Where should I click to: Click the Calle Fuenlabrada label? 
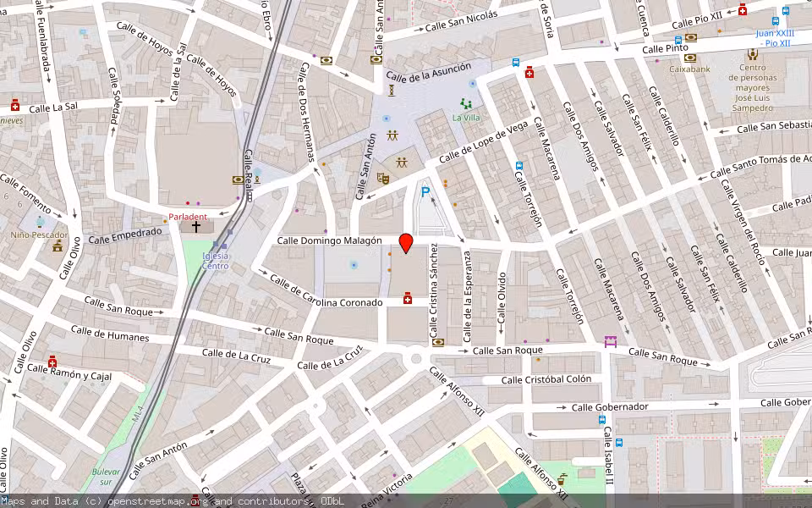tap(43, 37)
